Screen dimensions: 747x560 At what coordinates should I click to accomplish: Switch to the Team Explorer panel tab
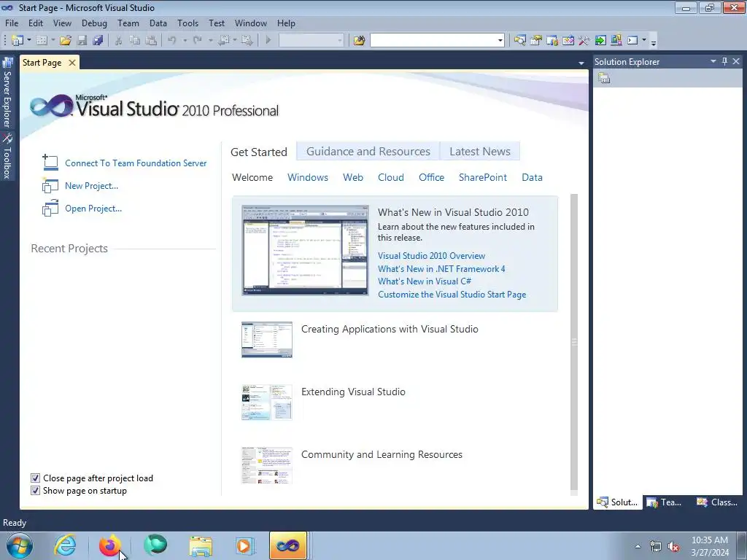point(665,502)
